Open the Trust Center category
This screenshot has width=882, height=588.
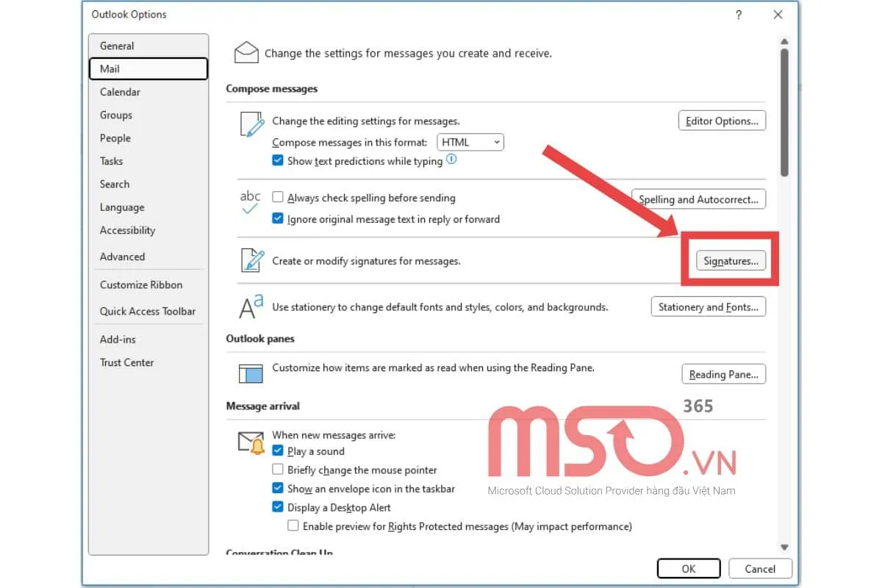pos(126,362)
